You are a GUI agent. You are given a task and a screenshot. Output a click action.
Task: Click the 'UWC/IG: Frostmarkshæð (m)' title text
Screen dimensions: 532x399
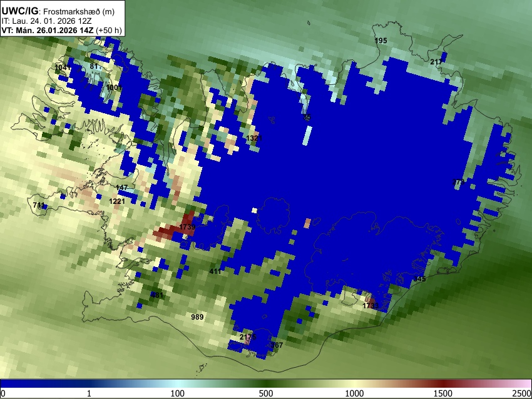coord(58,11)
